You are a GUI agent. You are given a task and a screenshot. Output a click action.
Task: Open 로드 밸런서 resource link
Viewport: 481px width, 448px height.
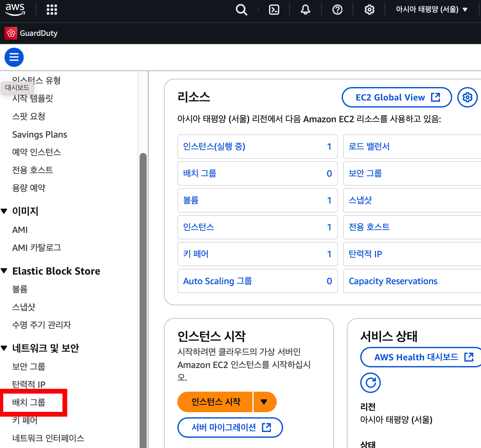click(369, 147)
